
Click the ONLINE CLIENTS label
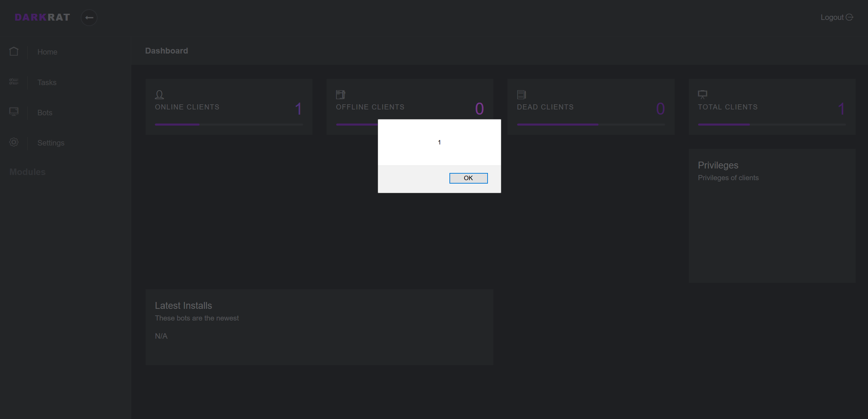point(187,107)
